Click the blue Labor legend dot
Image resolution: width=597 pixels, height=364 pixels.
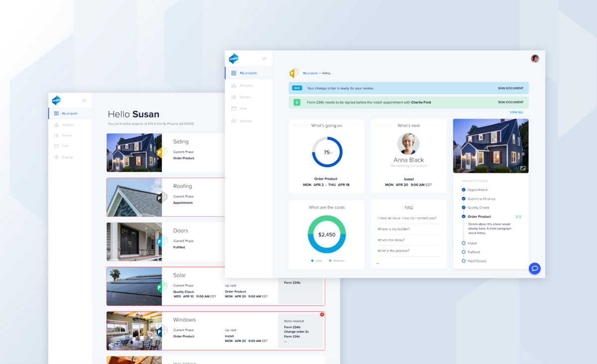312,261
